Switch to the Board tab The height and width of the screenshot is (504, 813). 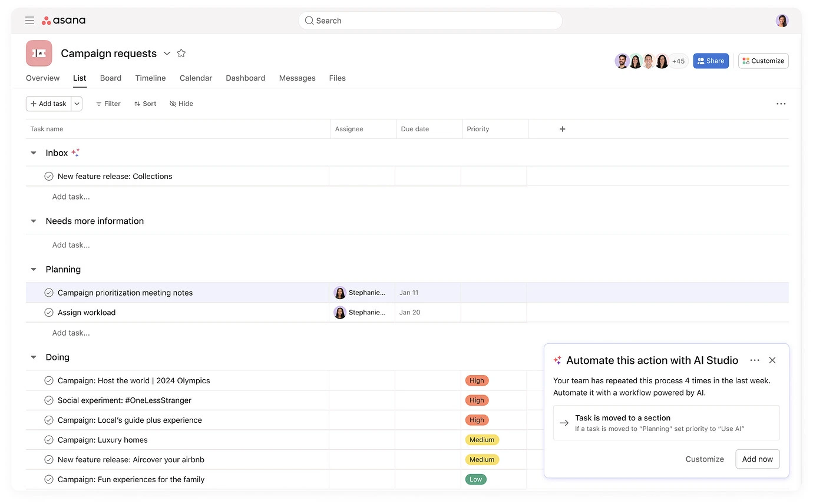click(110, 78)
